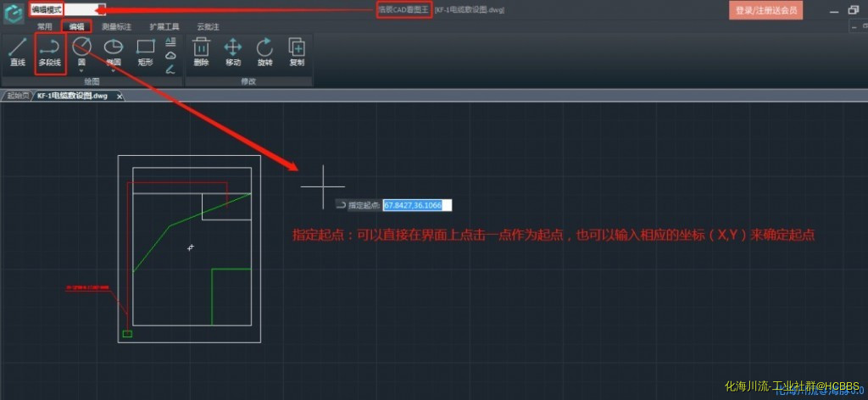Activate the 移动 move tool

[x=233, y=51]
